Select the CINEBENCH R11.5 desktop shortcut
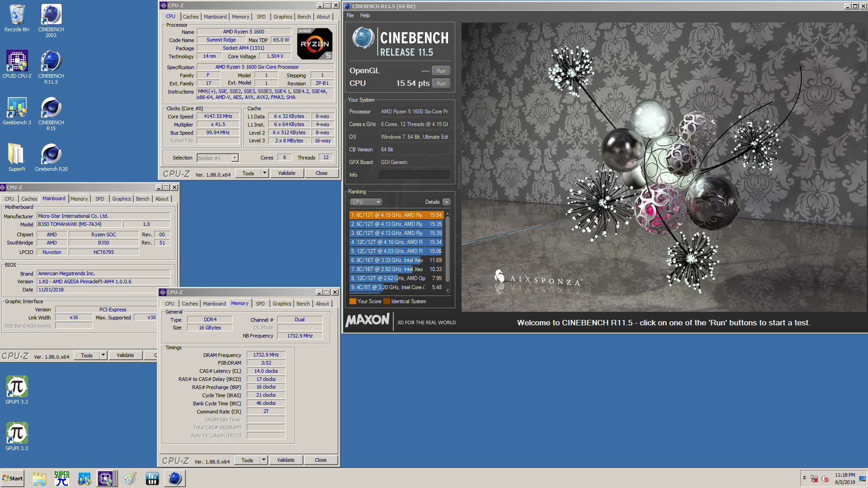Image resolution: width=868 pixels, height=488 pixels. (x=51, y=67)
